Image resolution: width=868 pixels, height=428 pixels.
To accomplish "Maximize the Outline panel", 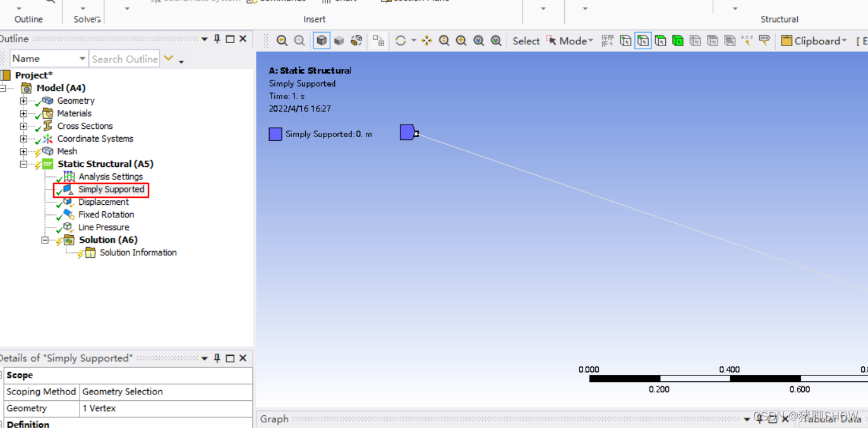I will pos(230,39).
